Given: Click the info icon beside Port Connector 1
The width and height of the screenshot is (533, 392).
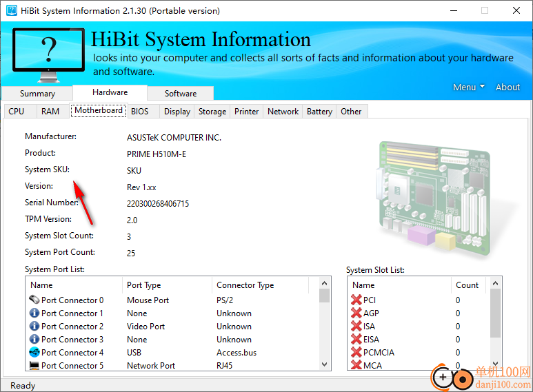Looking at the screenshot, I should coord(34,313).
